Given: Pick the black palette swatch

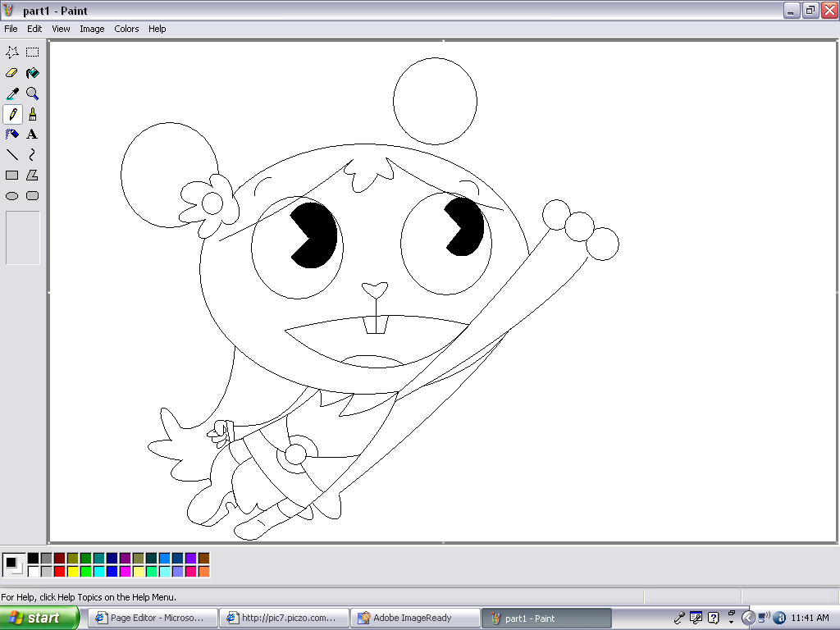Looking at the screenshot, I should 33,559.
